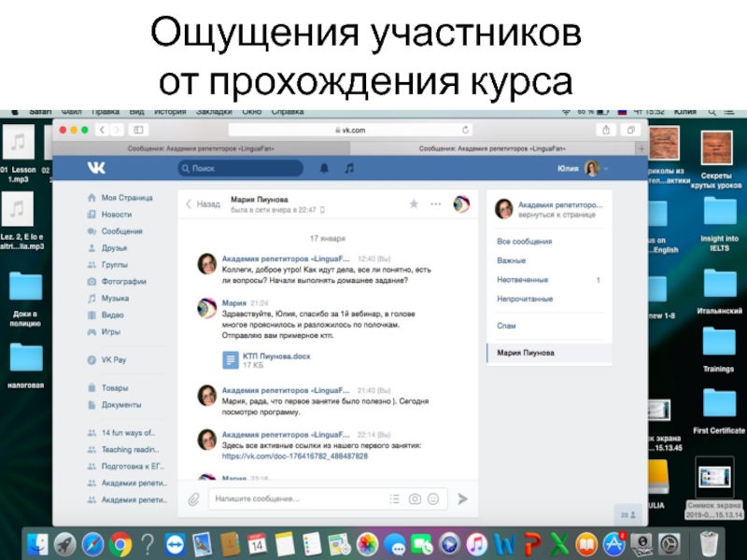Open Google Chrome from the Dock

[120, 544]
